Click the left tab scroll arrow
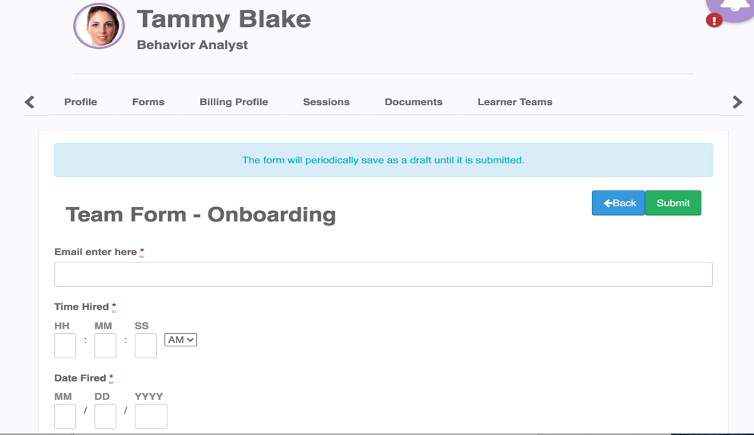Screen dimensions: 754x435 coord(29,102)
